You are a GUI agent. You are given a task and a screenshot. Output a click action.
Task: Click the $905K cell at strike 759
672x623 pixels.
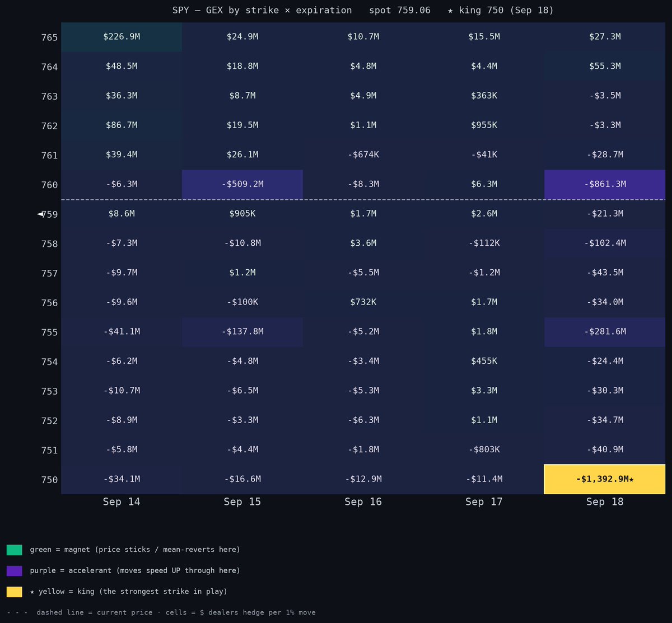tap(242, 214)
